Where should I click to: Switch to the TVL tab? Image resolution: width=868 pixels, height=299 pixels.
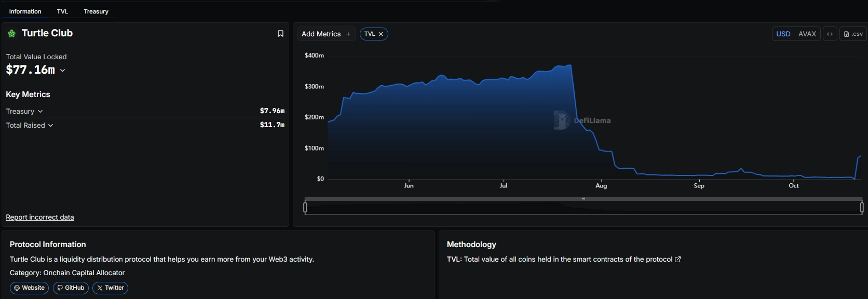[62, 11]
